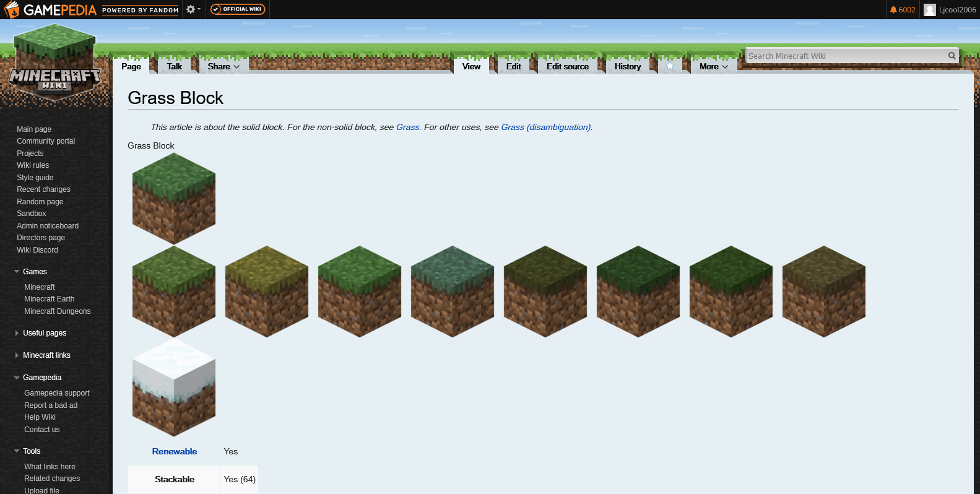The width and height of the screenshot is (980, 494).
Task: Open the Minecraft link under Games
Action: (40, 287)
